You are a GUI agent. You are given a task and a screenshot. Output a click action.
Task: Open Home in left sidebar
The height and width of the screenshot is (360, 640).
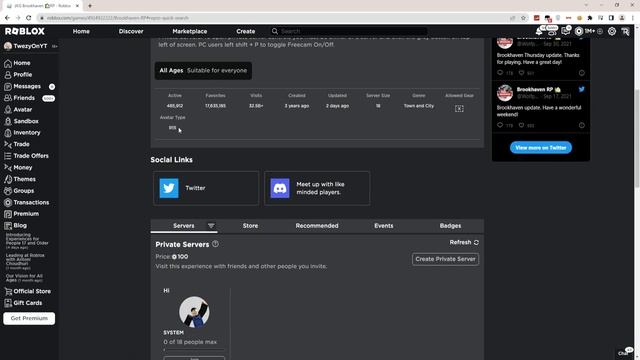(x=18, y=63)
